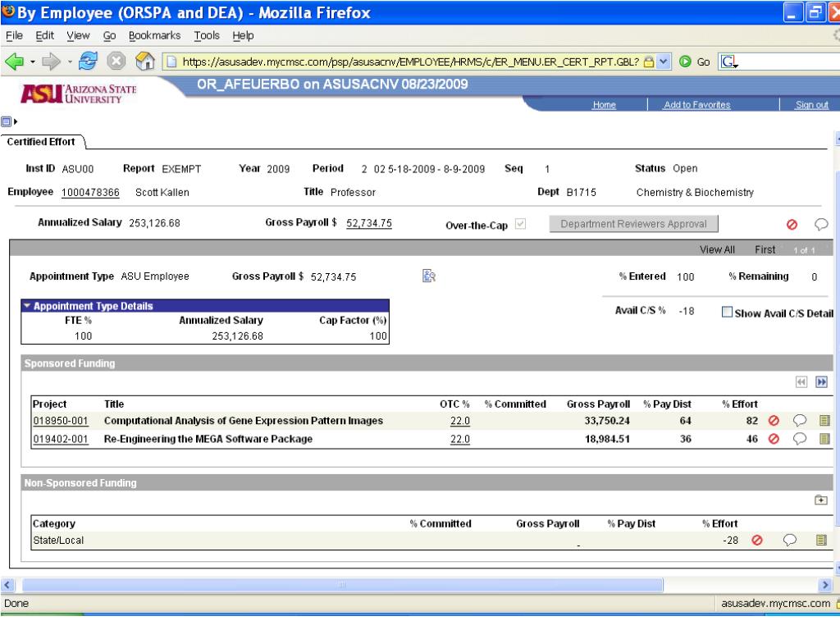
Task: Follow the Home link in the header
Action: pos(604,104)
